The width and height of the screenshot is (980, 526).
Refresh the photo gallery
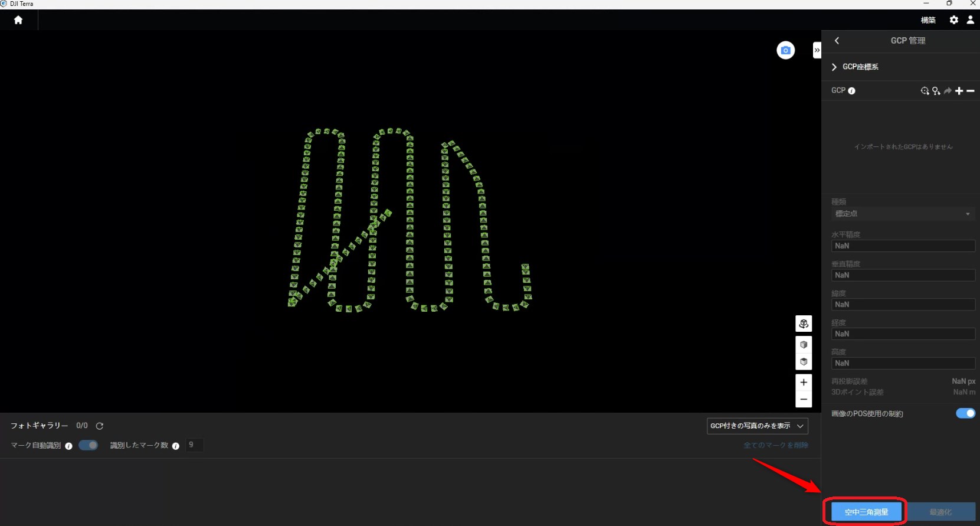100,426
